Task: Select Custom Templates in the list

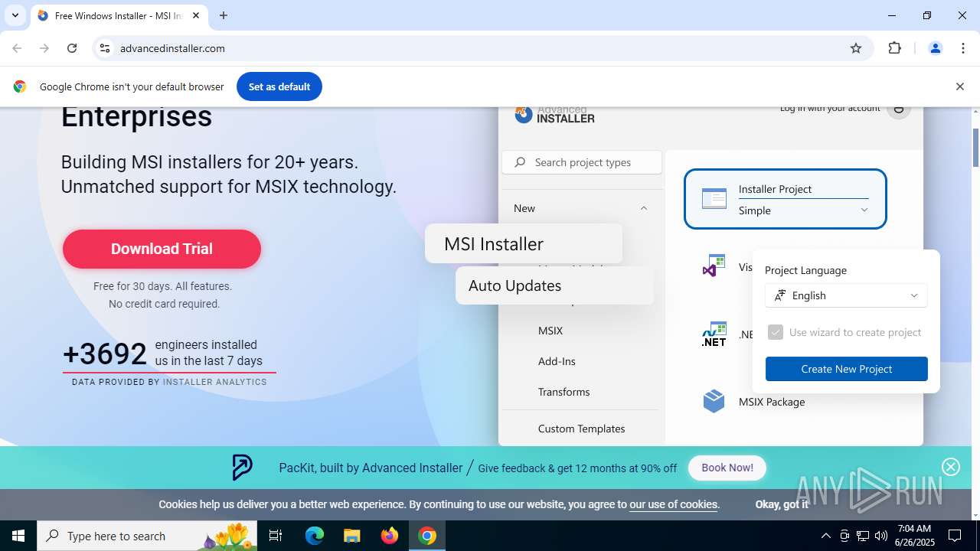Action: tap(581, 429)
